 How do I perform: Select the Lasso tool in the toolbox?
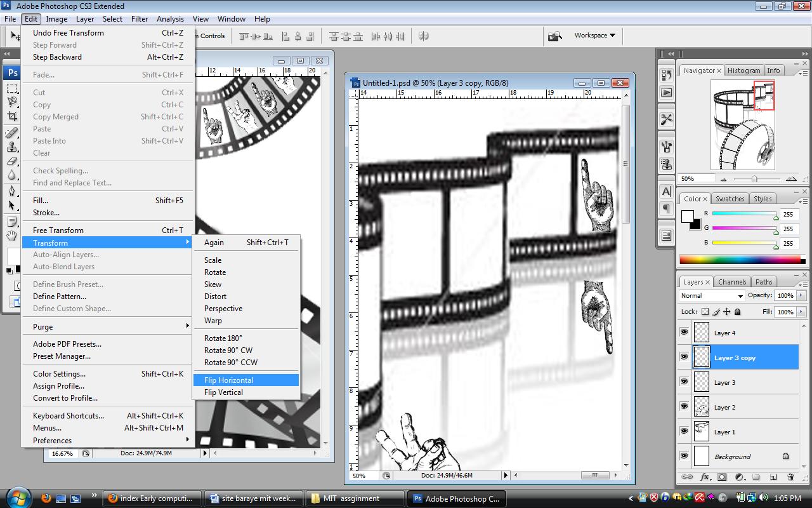(x=12, y=102)
